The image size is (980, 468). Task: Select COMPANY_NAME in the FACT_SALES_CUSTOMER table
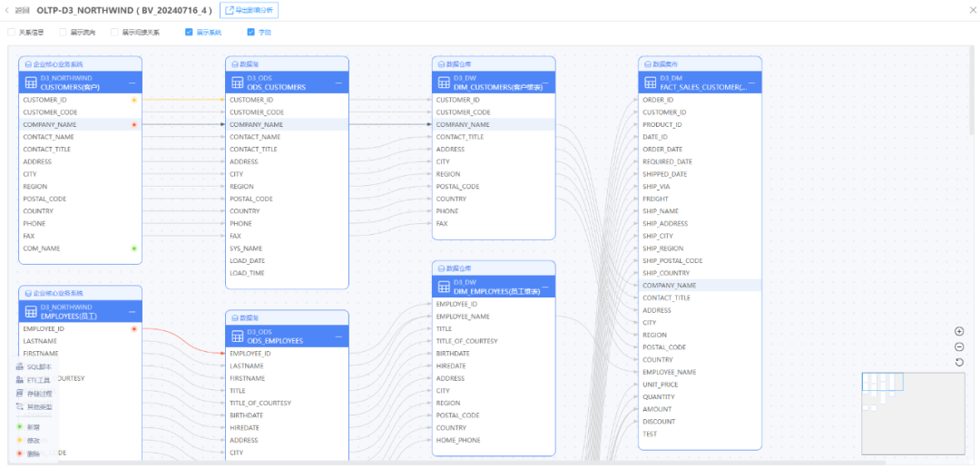pyautogui.click(x=670, y=285)
